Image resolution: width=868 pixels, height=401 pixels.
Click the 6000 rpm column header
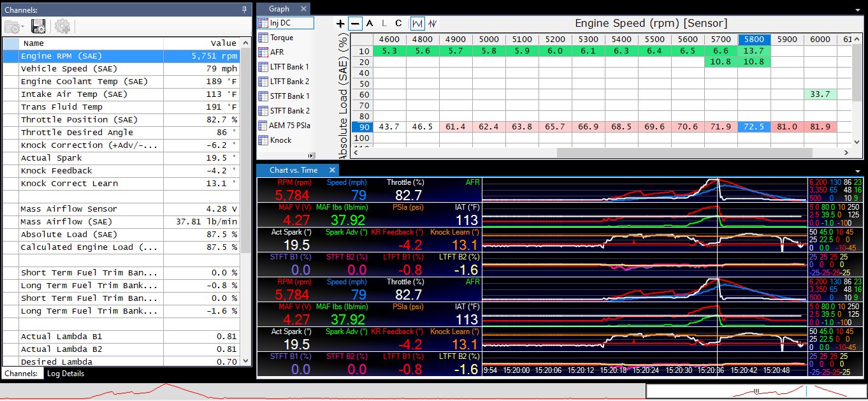[x=821, y=40]
